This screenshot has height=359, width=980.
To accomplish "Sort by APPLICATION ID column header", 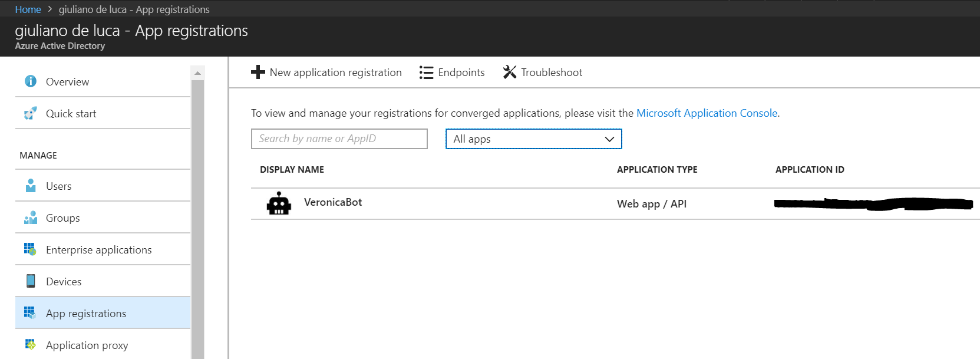I will pyautogui.click(x=810, y=170).
